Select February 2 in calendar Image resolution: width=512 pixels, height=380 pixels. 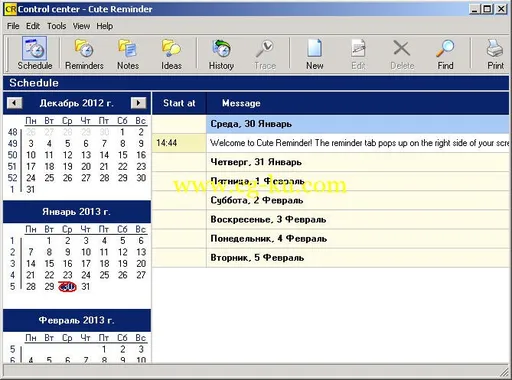pos(123,349)
